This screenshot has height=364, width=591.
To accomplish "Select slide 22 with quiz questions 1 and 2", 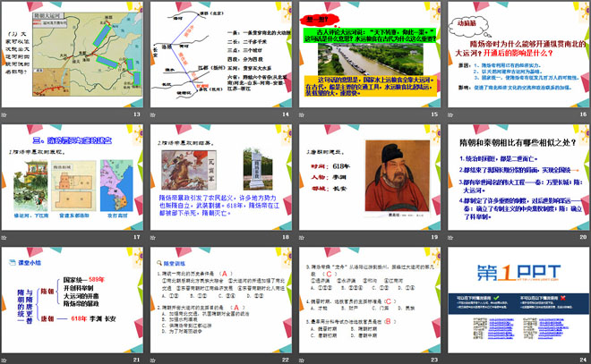I will click(221, 300).
